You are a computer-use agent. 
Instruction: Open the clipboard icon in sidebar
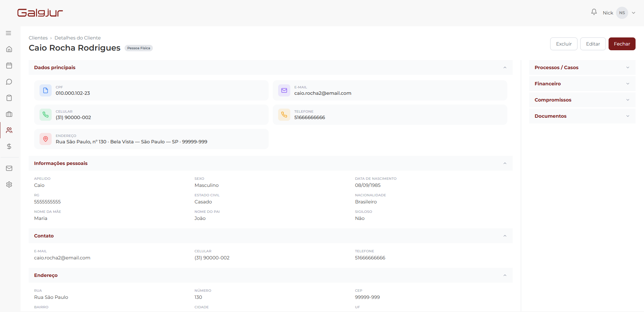click(9, 98)
